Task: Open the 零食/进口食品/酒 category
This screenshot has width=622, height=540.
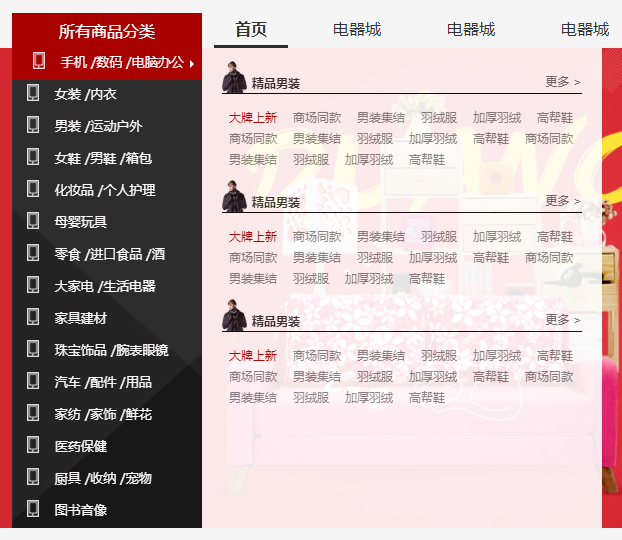Action: [x=110, y=254]
